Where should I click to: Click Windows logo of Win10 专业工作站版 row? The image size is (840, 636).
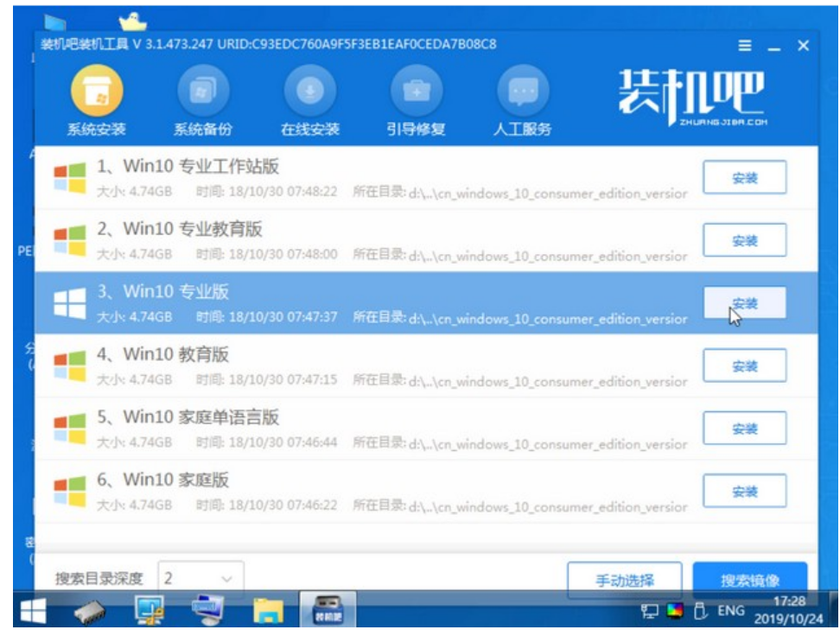pos(70,178)
